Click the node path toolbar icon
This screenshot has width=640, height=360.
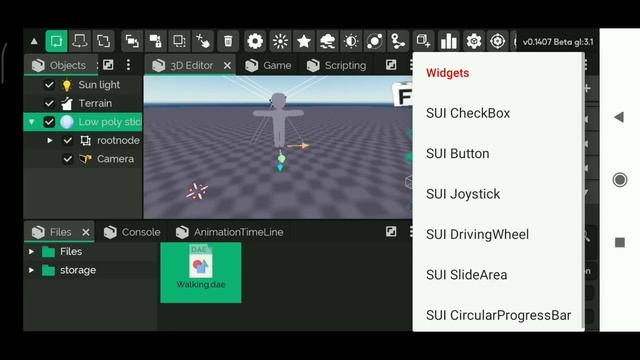(x=398, y=41)
